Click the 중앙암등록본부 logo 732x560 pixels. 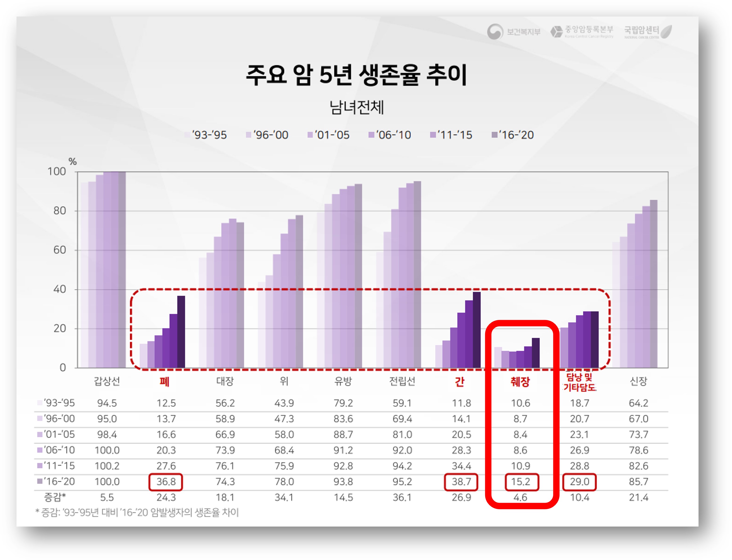582,32
